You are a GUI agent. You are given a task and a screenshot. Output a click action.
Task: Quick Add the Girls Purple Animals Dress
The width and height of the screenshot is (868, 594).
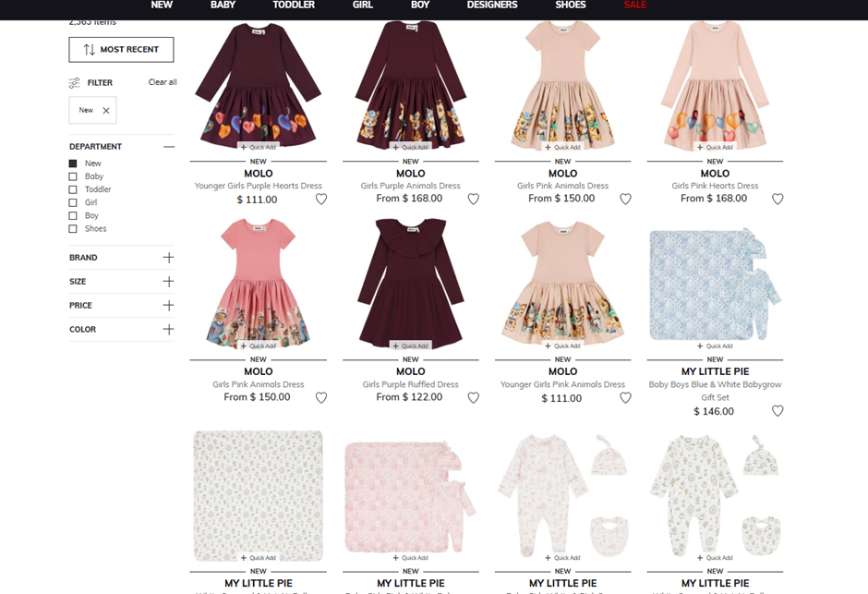pos(411,147)
